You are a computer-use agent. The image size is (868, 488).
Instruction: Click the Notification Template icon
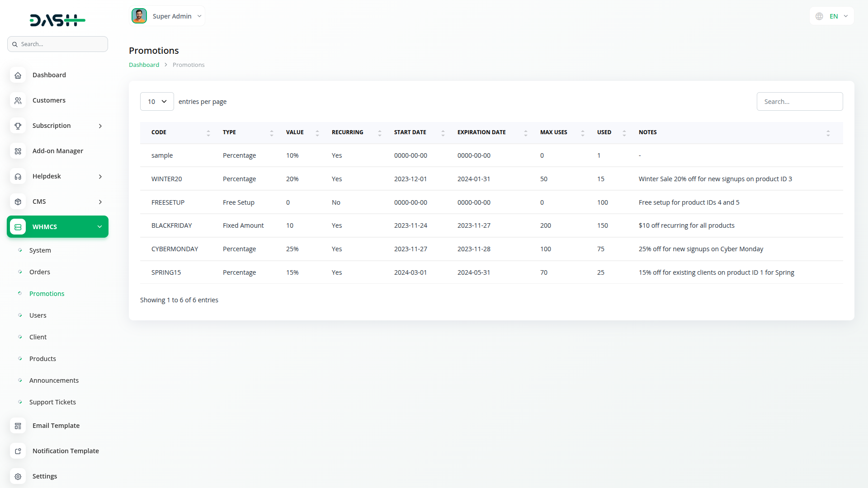pyautogui.click(x=18, y=451)
